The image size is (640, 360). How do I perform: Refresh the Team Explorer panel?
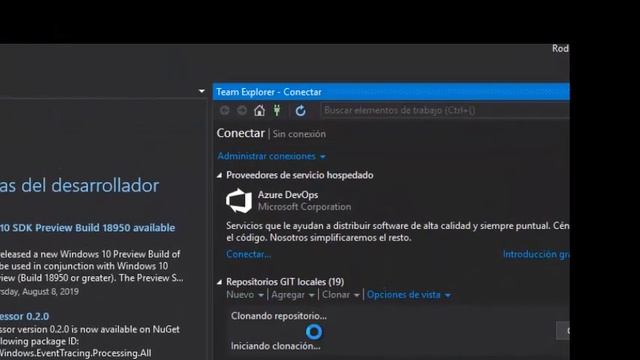[300, 111]
